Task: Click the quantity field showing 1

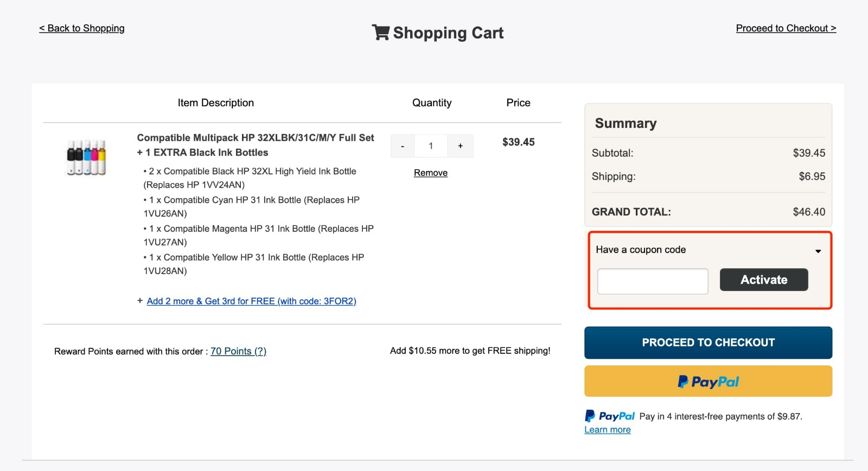Action: click(431, 146)
